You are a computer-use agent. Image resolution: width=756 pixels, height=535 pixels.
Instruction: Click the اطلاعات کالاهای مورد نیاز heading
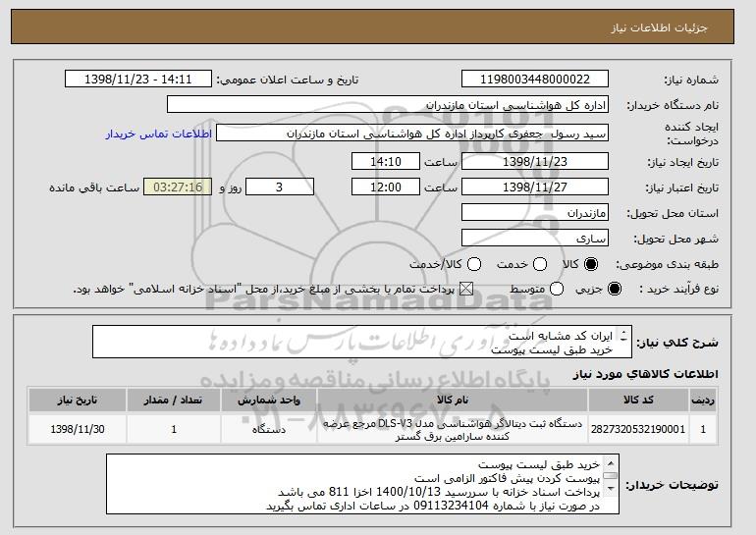coord(645,374)
